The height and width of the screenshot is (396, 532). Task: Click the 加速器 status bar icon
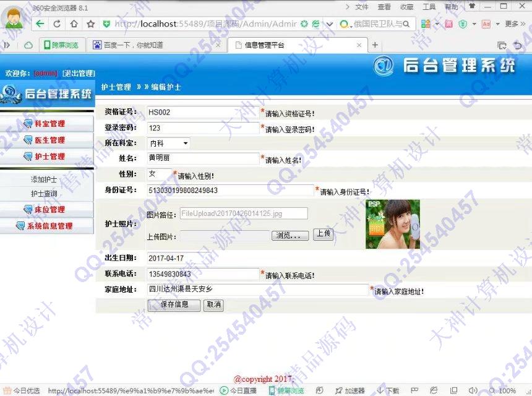350,390
